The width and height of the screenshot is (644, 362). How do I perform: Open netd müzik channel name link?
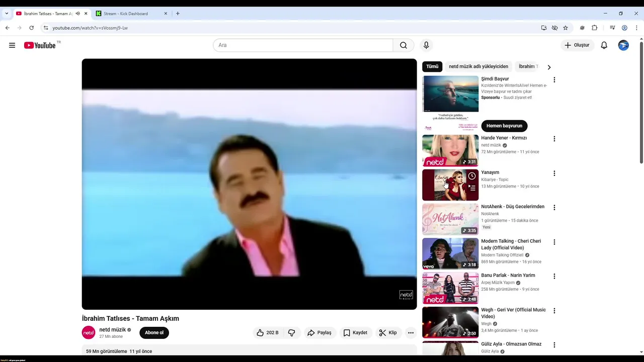click(x=113, y=330)
